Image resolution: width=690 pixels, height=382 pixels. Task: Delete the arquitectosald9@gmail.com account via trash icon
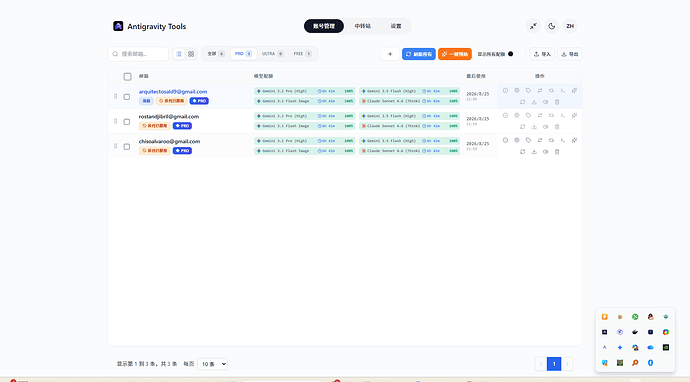557,102
